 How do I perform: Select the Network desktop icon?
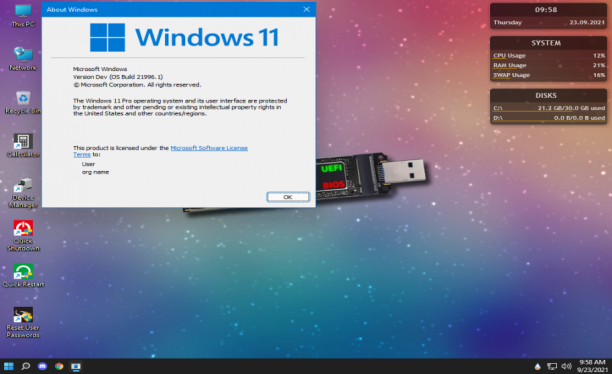23,59
